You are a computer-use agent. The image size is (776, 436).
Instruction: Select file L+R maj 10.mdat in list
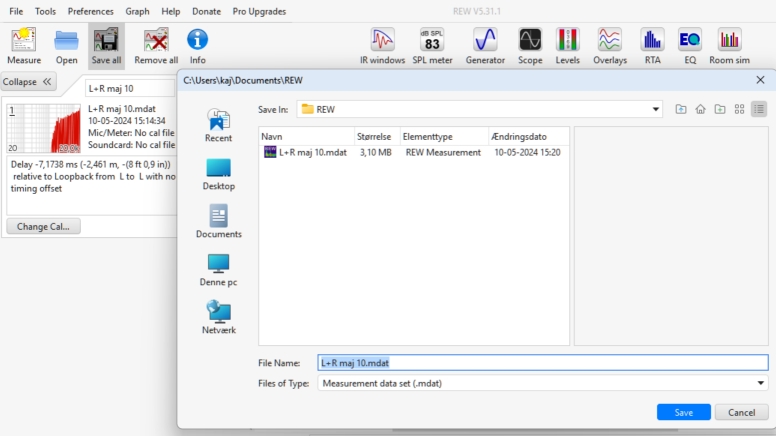coord(313,152)
